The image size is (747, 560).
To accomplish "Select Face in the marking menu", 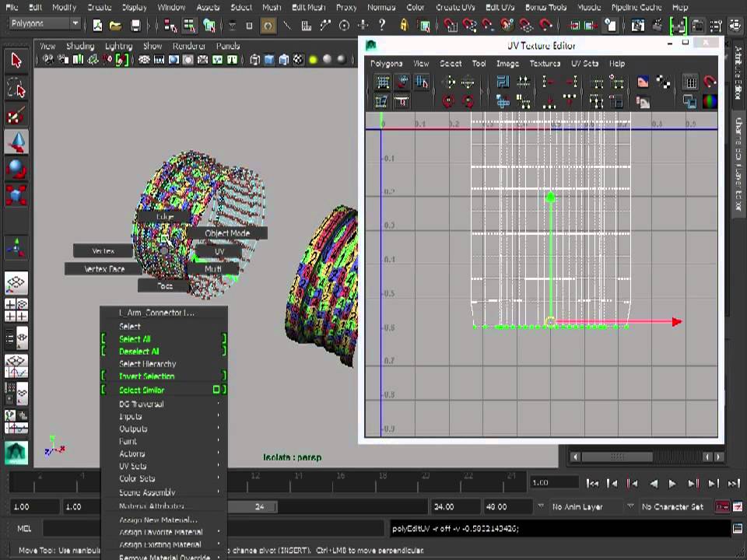I will [x=165, y=285].
